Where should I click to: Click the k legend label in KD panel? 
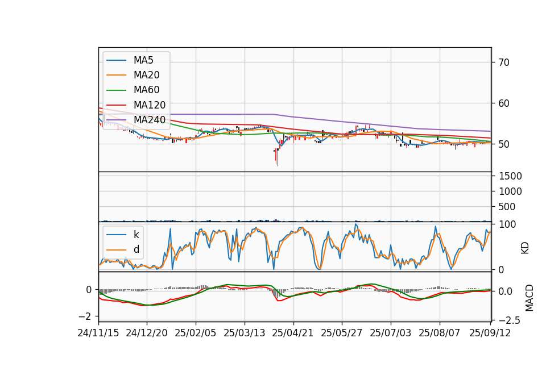coord(136,235)
